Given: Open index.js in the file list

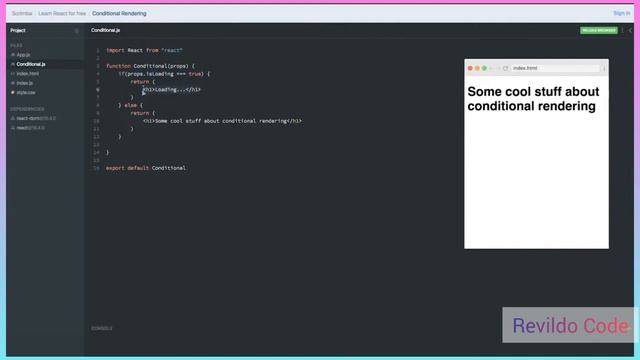Looking at the screenshot, I should click(x=25, y=83).
